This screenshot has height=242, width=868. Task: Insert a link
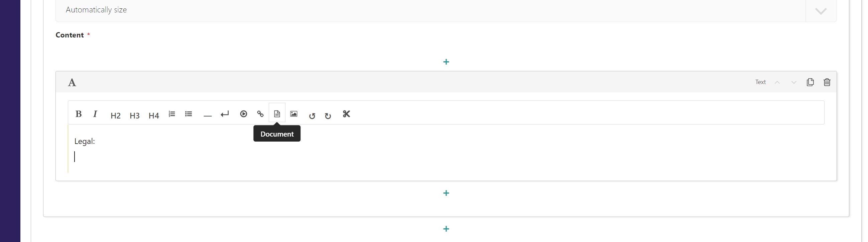click(x=260, y=114)
